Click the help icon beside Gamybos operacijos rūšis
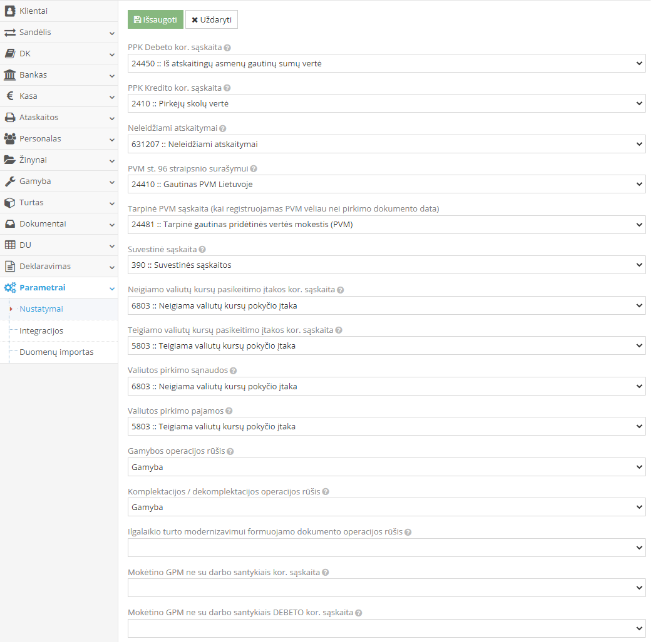This screenshot has height=644, width=660. click(230, 451)
